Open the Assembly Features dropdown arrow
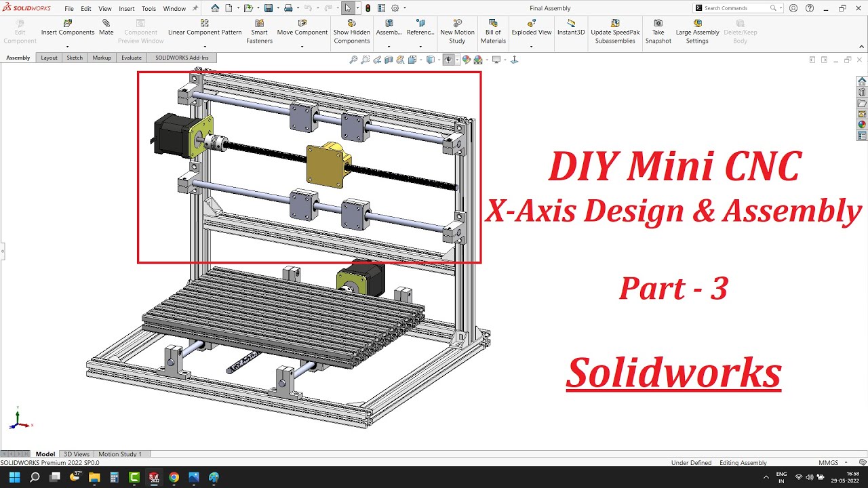This screenshot has width=868, height=488. [389, 47]
